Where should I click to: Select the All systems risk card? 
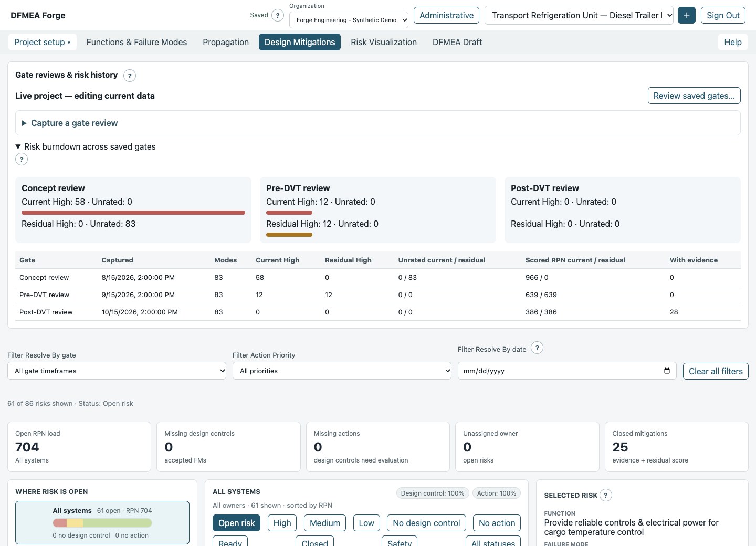coord(102,522)
